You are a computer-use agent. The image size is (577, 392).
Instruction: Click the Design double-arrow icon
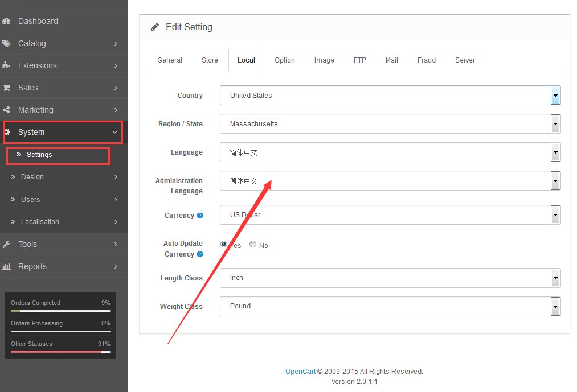tap(13, 177)
